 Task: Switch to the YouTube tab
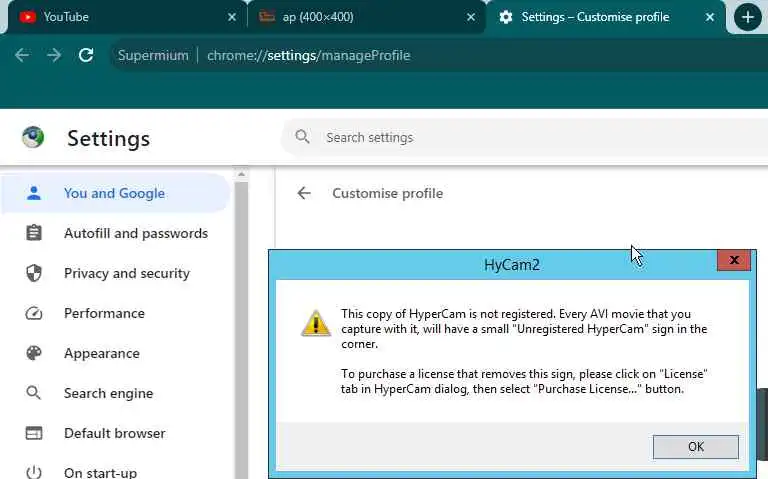[x=125, y=17]
